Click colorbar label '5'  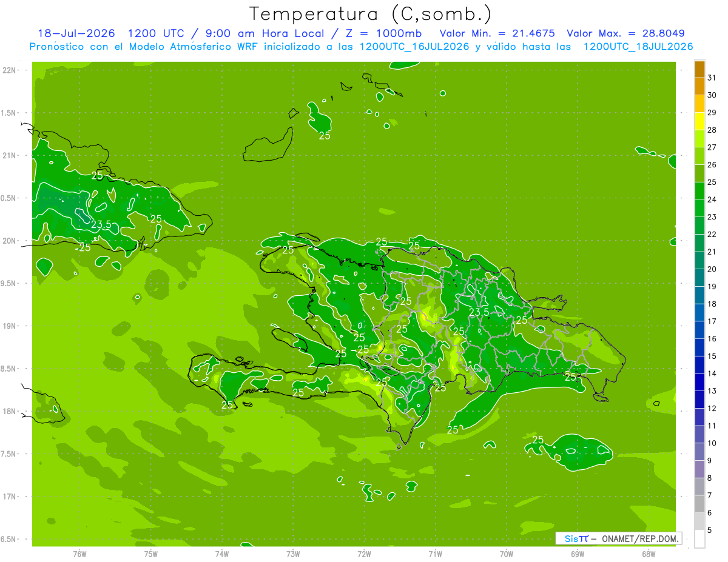pos(710,530)
